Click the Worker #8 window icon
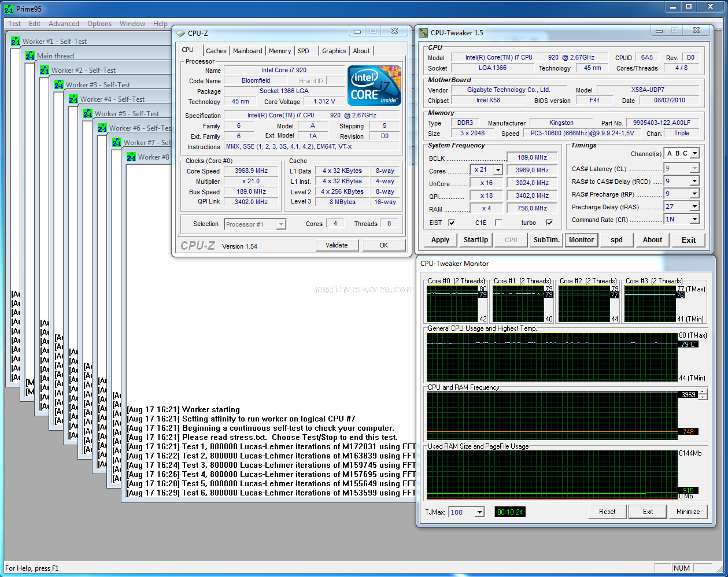Viewport: 728px width, 577px height. 131,157
